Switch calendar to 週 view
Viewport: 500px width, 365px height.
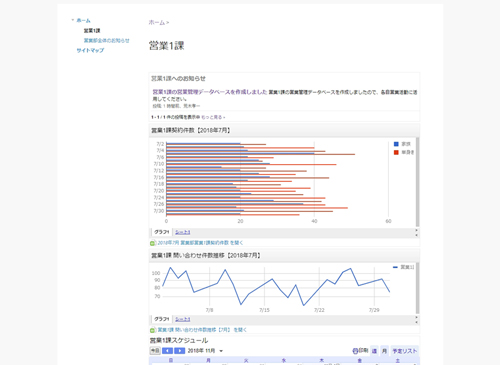pyautogui.click(x=374, y=351)
